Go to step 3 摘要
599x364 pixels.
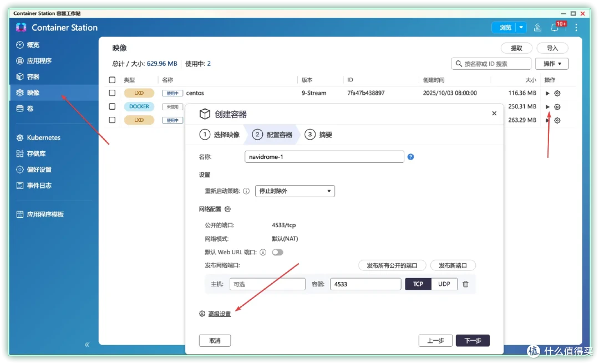tap(318, 135)
